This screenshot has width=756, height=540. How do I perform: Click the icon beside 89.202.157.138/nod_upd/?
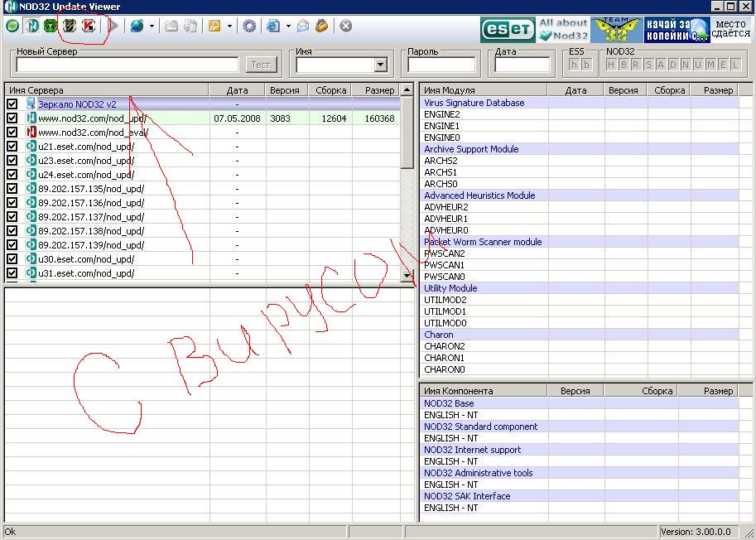click(31, 230)
